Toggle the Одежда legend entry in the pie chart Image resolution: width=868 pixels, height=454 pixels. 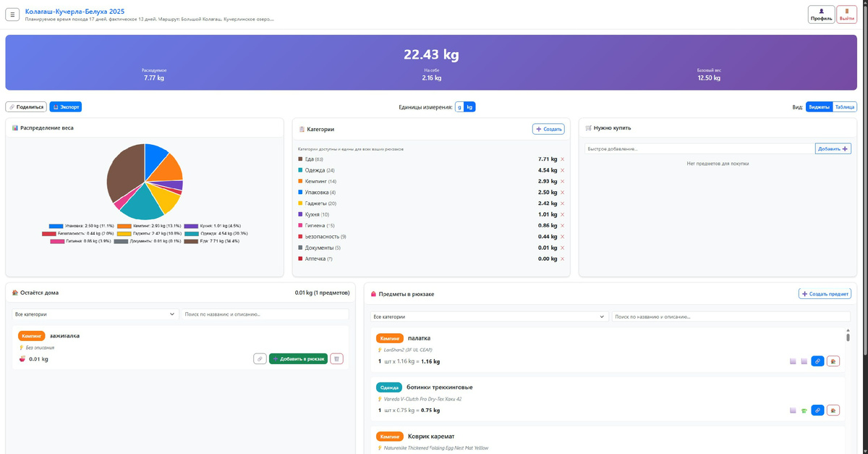click(x=216, y=233)
